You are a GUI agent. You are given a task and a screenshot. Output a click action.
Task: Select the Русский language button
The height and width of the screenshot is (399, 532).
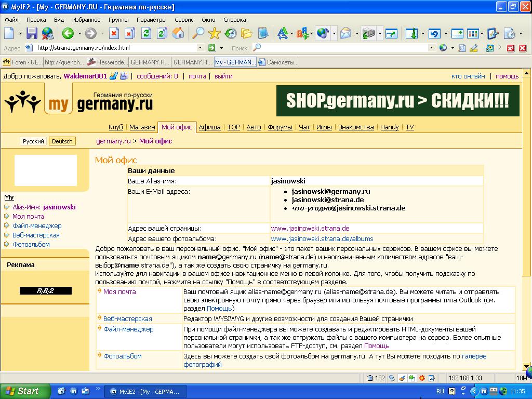tap(33, 141)
